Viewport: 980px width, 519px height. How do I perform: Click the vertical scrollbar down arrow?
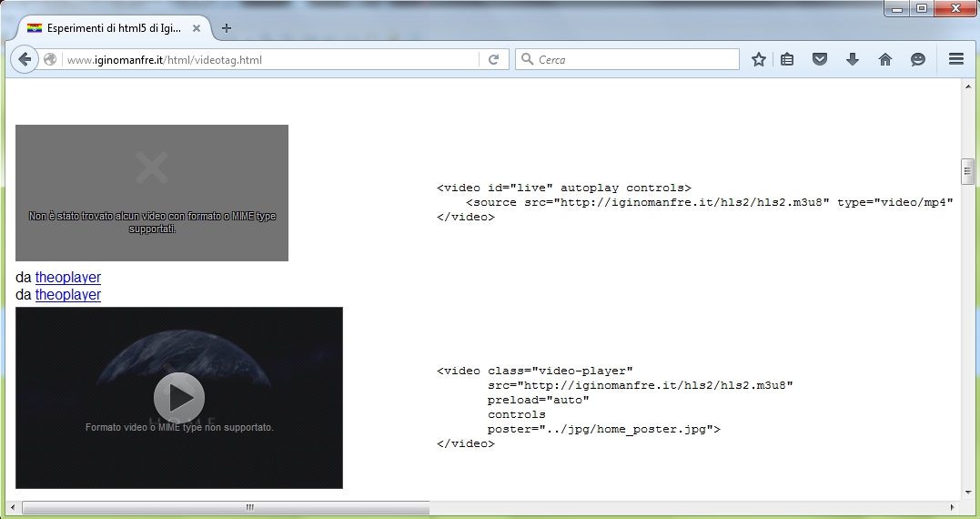pyautogui.click(x=967, y=493)
